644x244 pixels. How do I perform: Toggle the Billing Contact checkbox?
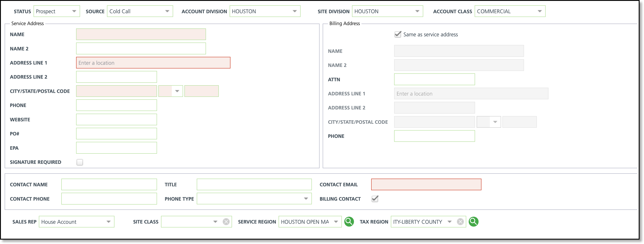(x=375, y=199)
